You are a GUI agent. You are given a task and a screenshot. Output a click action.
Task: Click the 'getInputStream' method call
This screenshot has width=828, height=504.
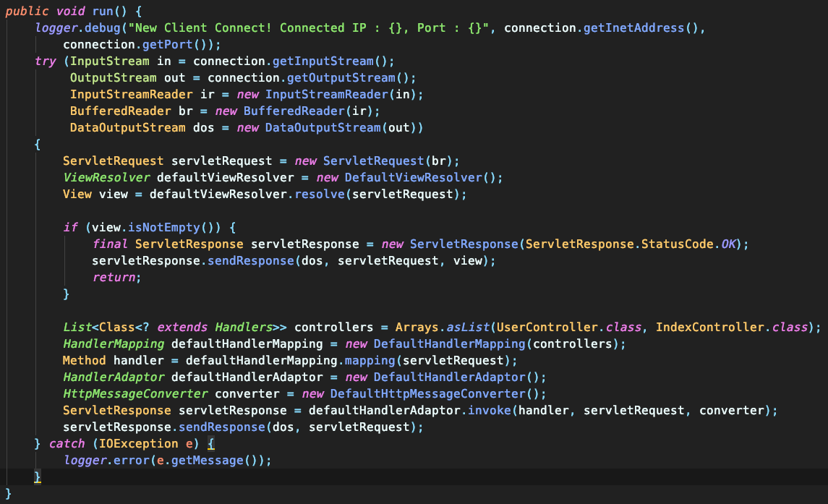(323, 61)
